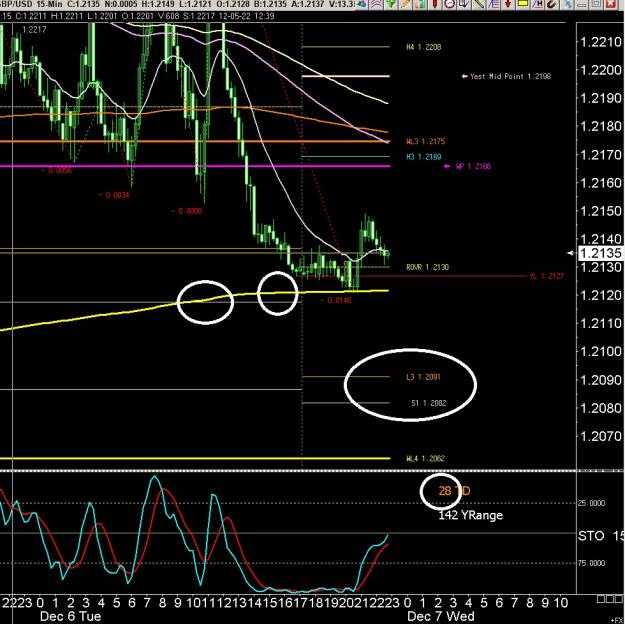Click the blue pin toolbar icon
625x624 pixels.
point(568,4)
